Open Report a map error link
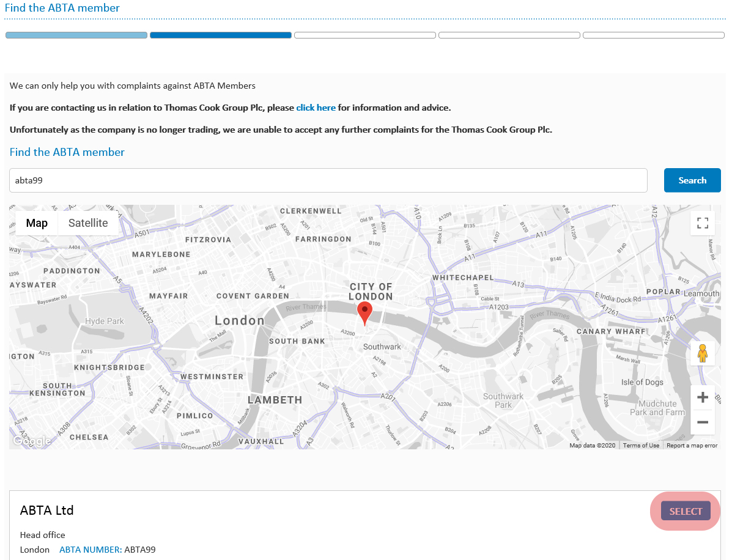 tap(692, 446)
